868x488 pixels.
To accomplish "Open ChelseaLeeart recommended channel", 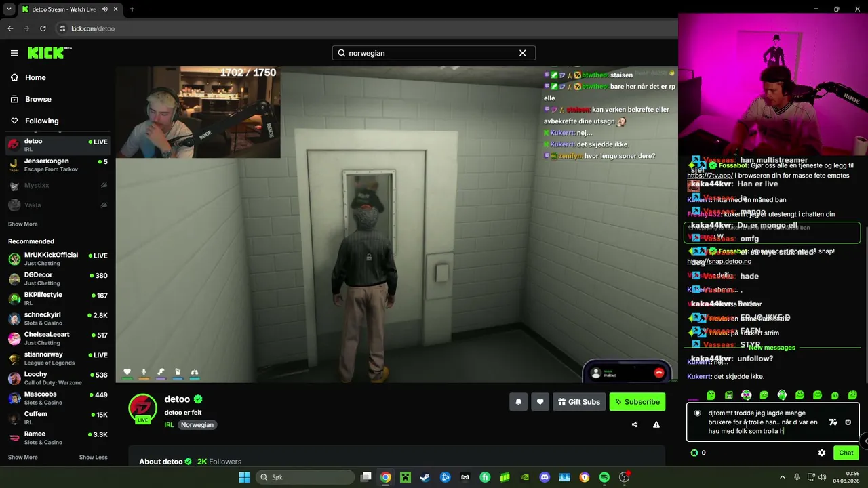I will [58, 338].
